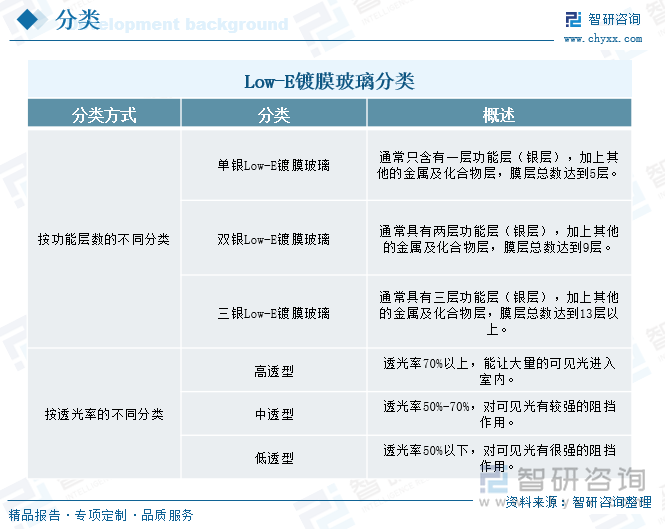Click the description mentioning 膜层总数达到9层
The image size is (665, 529).
(499, 239)
